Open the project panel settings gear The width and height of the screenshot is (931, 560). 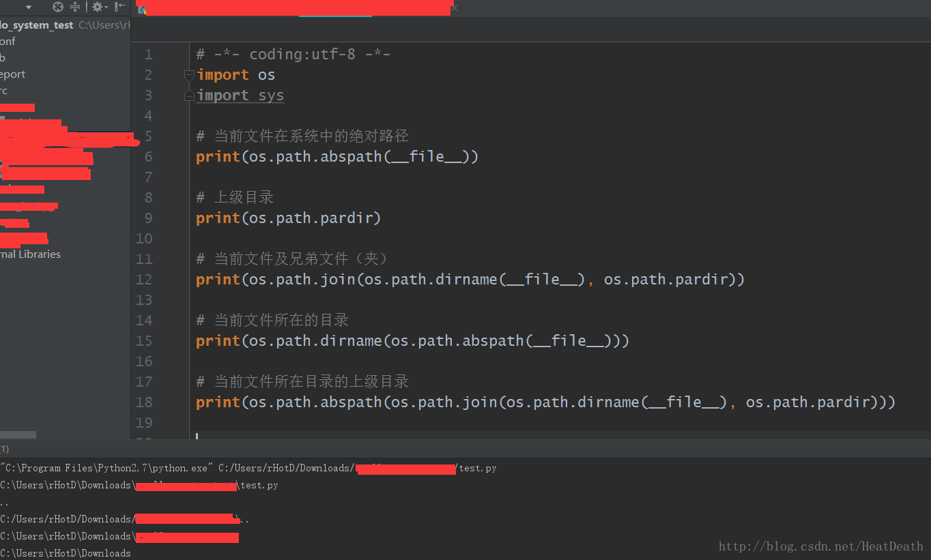click(98, 7)
